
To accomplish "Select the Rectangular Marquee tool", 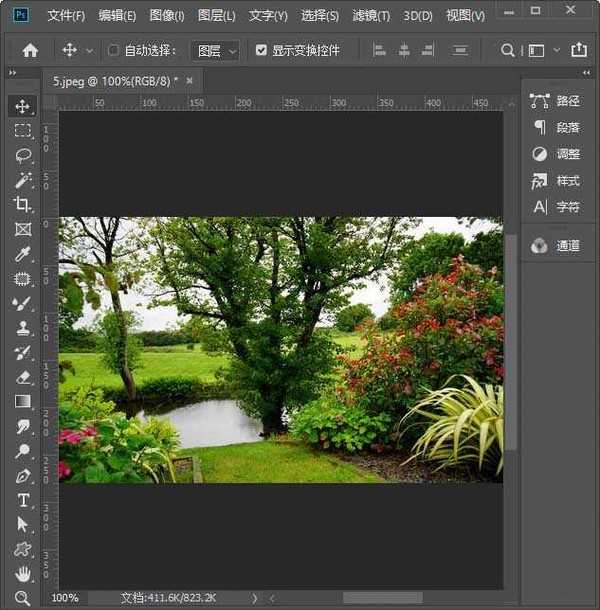I will [x=22, y=131].
